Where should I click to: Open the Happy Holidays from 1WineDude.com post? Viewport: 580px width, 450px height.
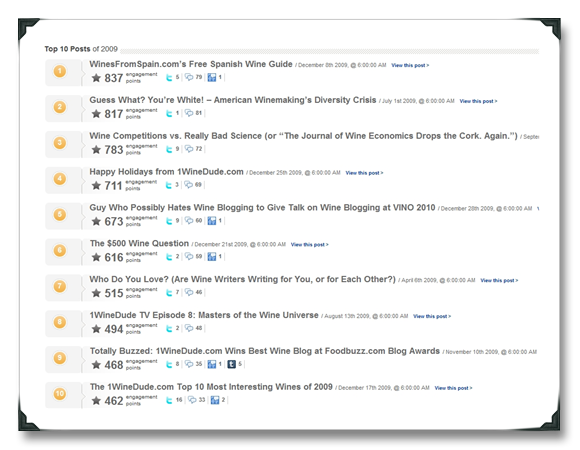coord(166,172)
